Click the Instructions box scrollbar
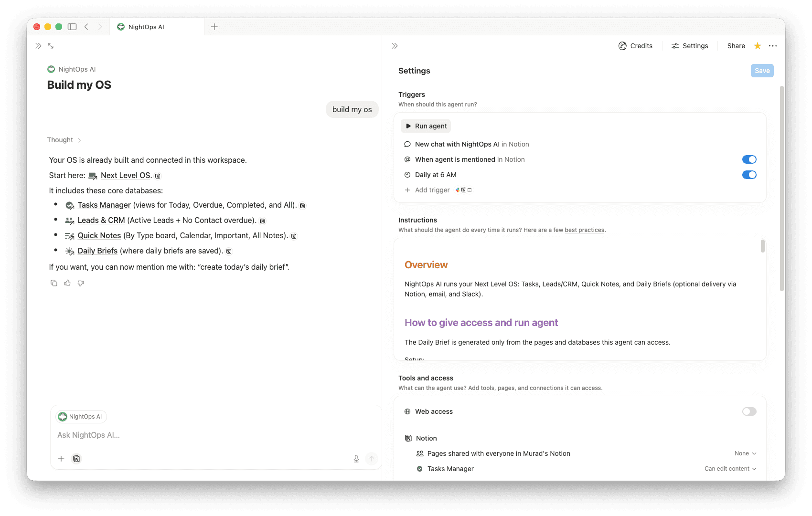The width and height of the screenshot is (812, 516). pyautogui.click(x=763, y=246)
